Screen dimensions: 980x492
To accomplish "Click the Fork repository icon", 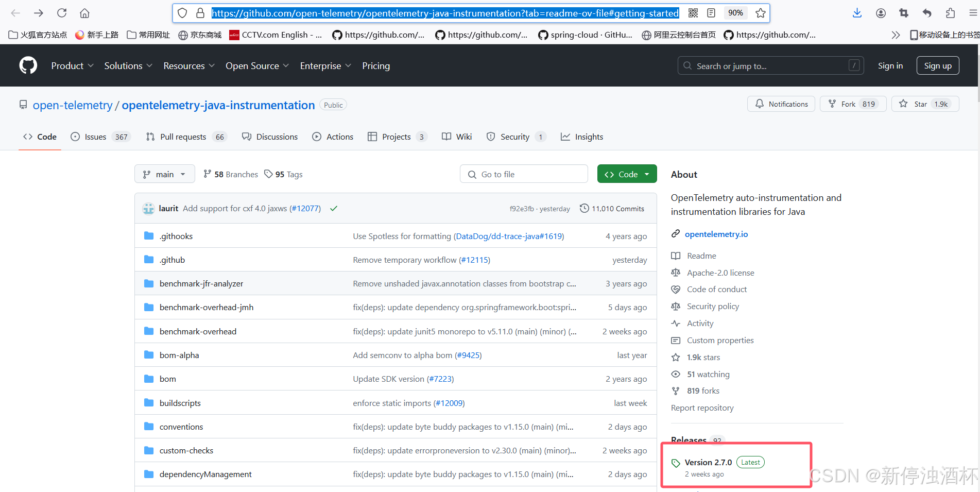I will click(833, 104).
